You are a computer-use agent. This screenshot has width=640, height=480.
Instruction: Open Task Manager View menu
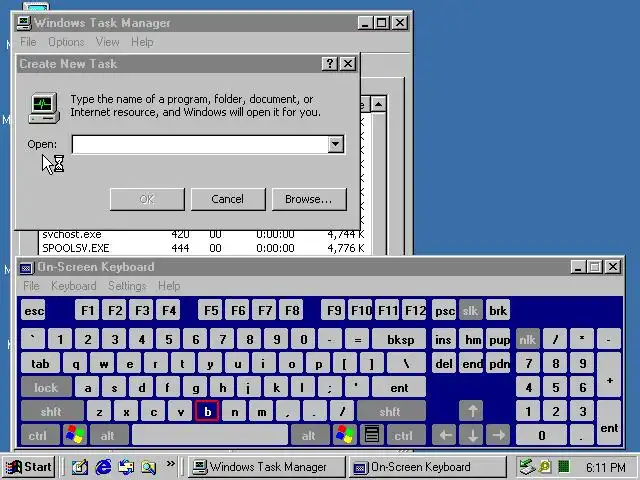pyautogui.click(x=108, y=42)
